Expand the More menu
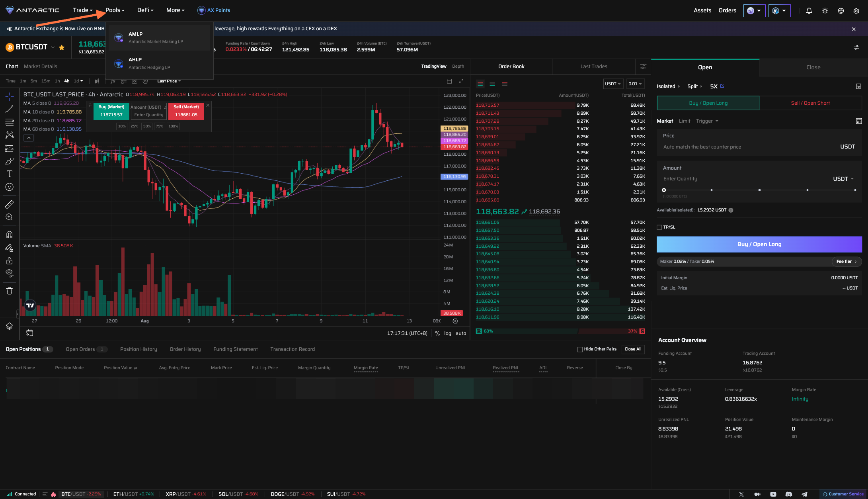This screenshot has height=499, width=868. tap(175, 10)
